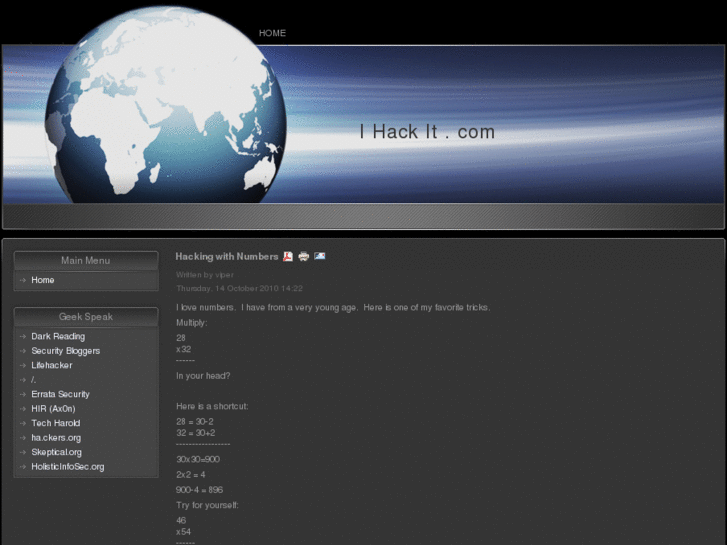Click the line 2x2 = 4

tap(191, 474)
